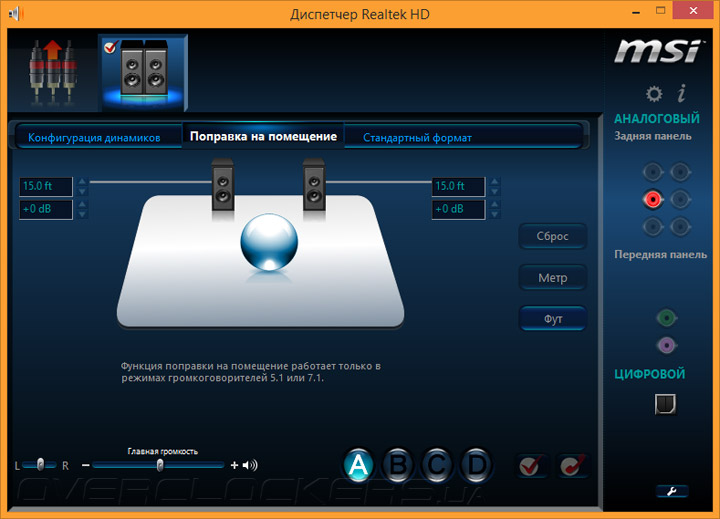Viewport: 720px width, 519px height.
Task: Increase the right speaker gain +0 dB
Action: tap(495, 204)
